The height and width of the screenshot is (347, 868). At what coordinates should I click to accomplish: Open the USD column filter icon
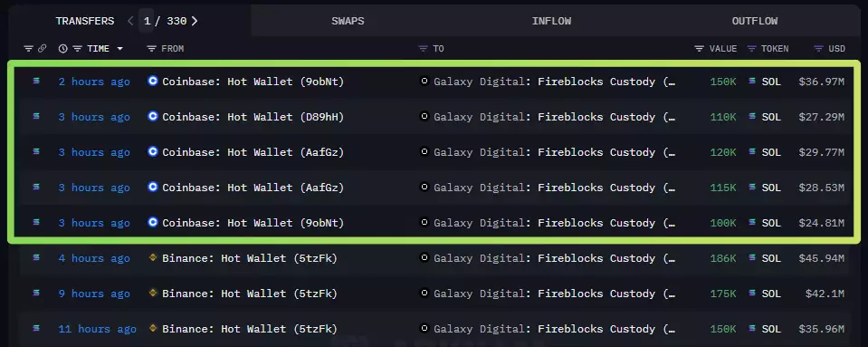tap(819, 49)
